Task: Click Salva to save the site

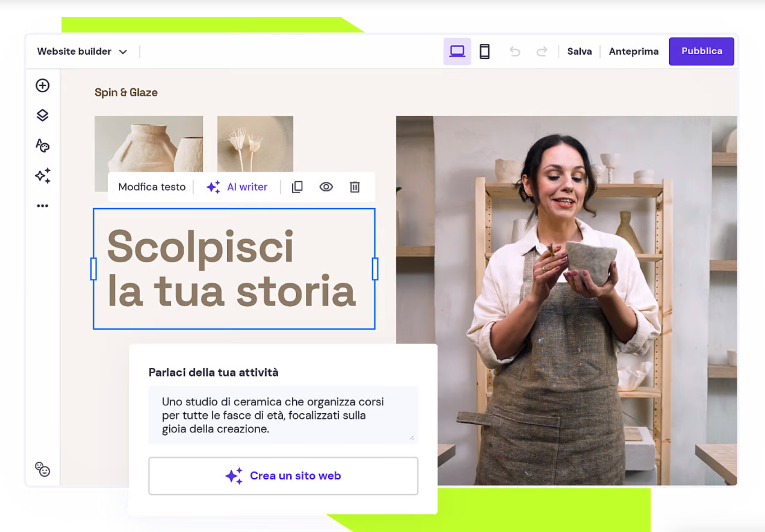Action: tap(579, 51)
